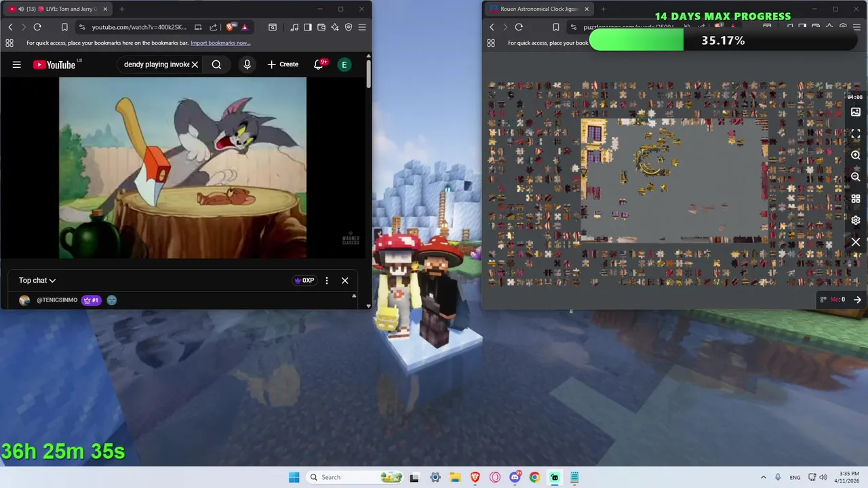
Task: Click the Tom and Jerry video player
Action: click(x=182, y=167)
